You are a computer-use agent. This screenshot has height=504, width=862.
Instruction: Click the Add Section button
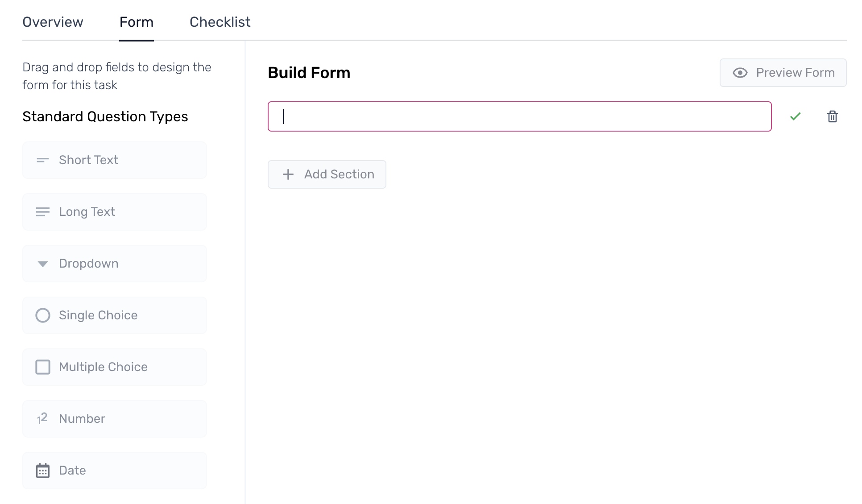tap(327, 174)
